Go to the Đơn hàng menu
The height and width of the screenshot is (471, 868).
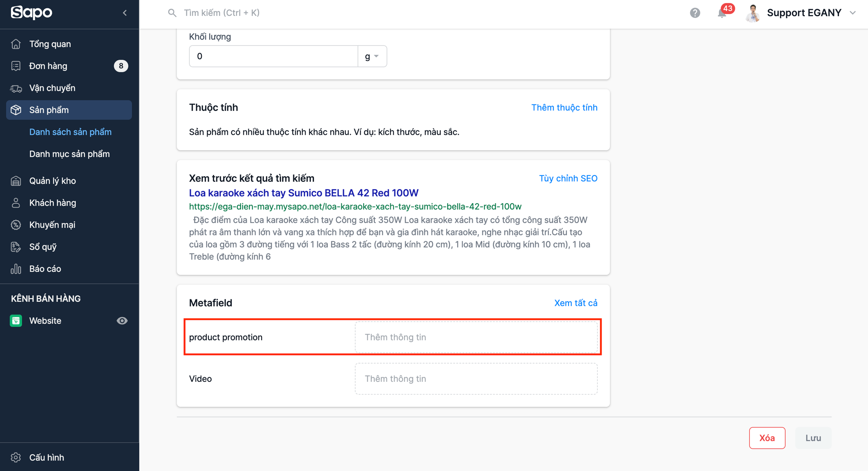pos(48,66)
